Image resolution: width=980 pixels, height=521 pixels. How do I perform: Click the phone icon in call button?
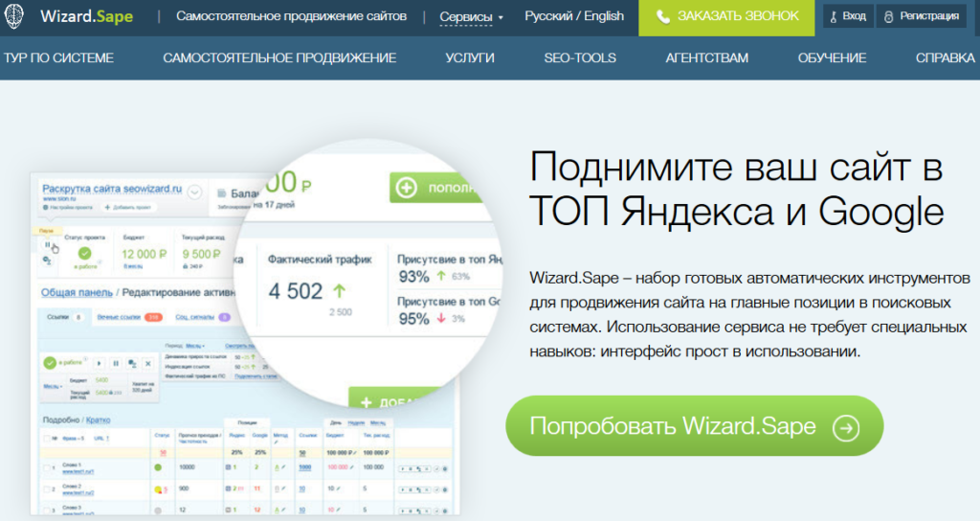tap(663, 17)
